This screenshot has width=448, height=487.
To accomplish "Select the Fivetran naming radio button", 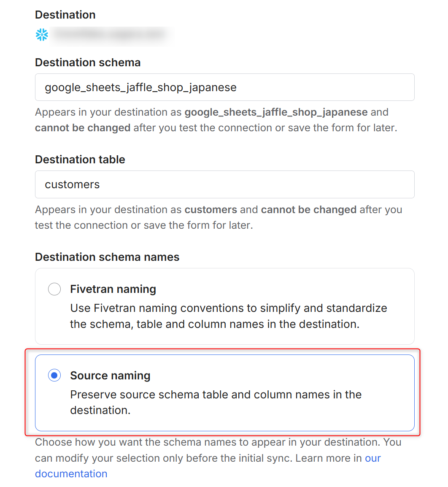I will point(54,289).
